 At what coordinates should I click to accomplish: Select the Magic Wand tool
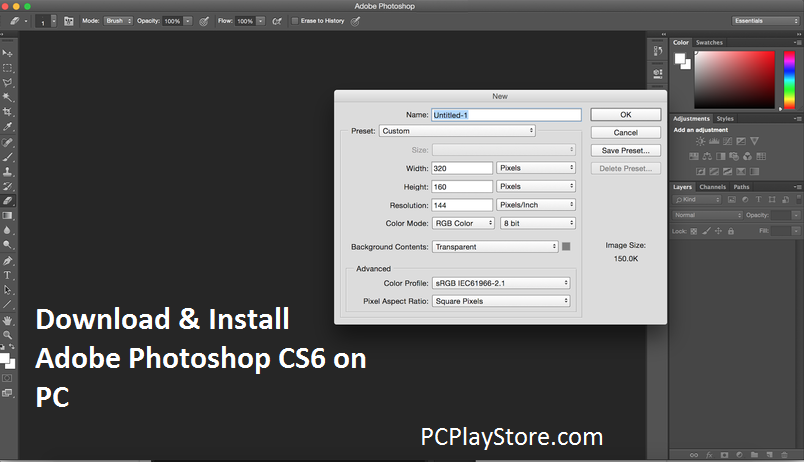pyautogui.click(x=8, y=97)
